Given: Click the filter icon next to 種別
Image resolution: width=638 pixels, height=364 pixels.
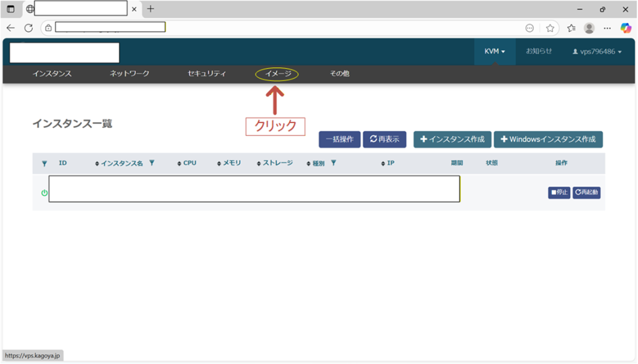Looking at the screenshot, I should 333,163.
